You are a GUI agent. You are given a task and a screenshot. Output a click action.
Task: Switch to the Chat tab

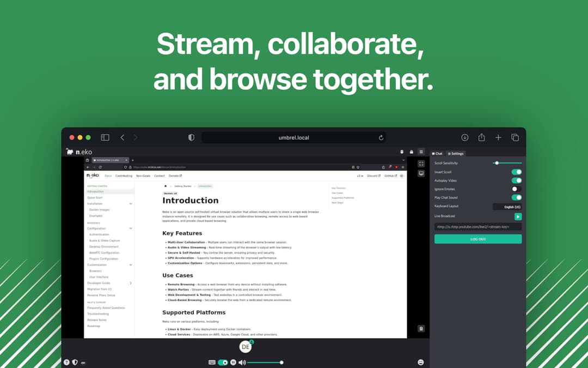(437, 154)
